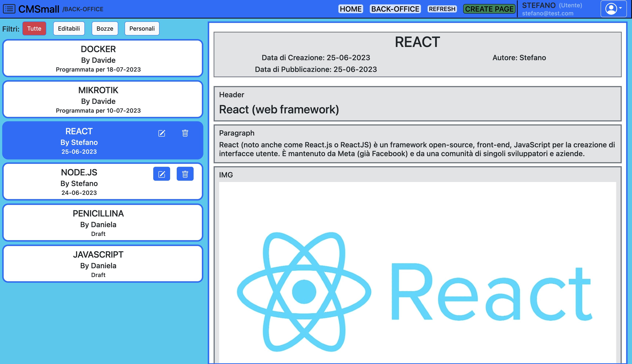The height and width of the screenshot is (364, 632).
Task: Select the Personali filter
Action: (x=142, y=28)
